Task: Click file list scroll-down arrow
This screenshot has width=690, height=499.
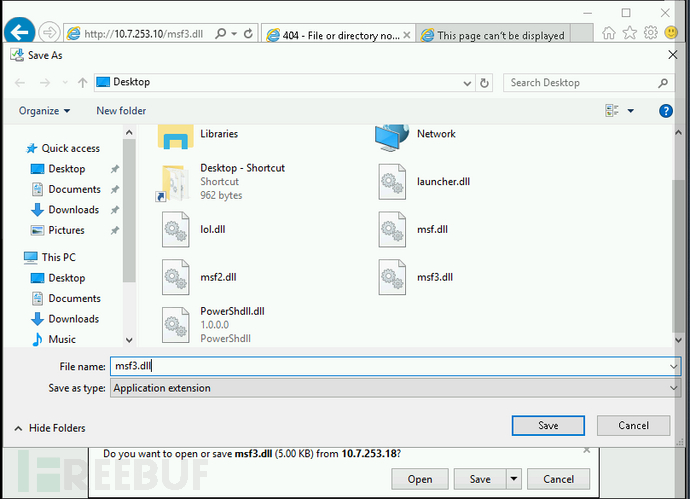Action: [678, 340]
